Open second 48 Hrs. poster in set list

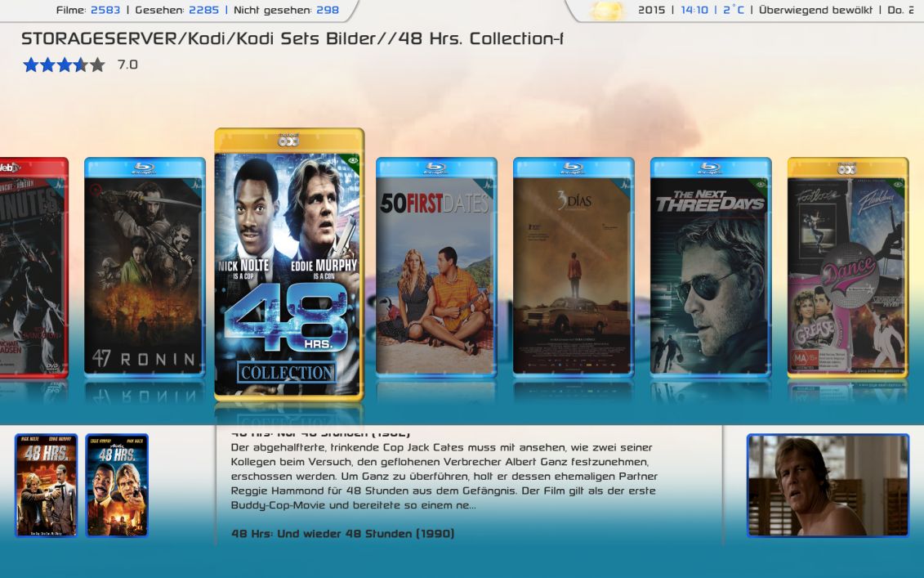117,486
